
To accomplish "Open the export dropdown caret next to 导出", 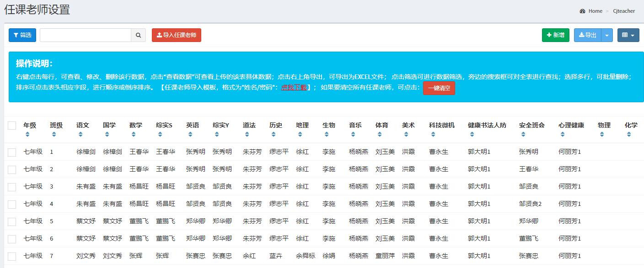I will pos(607,35).
